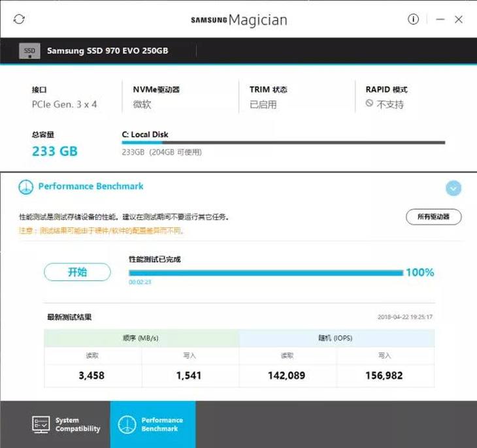Collapse the Performance Benchmark section with chevron
The width and height of the screenshot is (477, 448).
(x=453, y=189)
